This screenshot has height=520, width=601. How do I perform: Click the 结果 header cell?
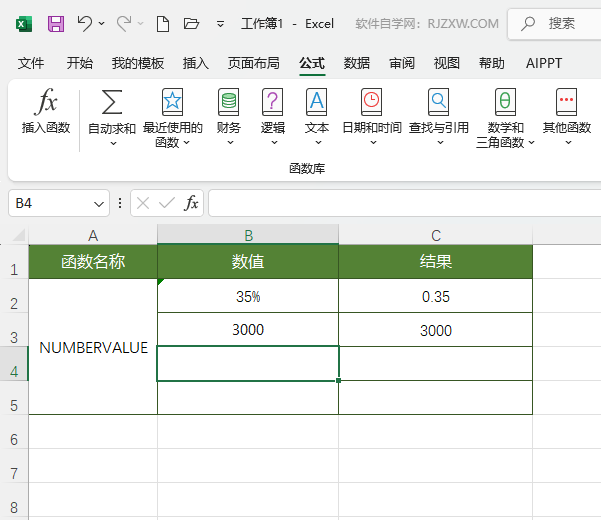coord(435,262)
